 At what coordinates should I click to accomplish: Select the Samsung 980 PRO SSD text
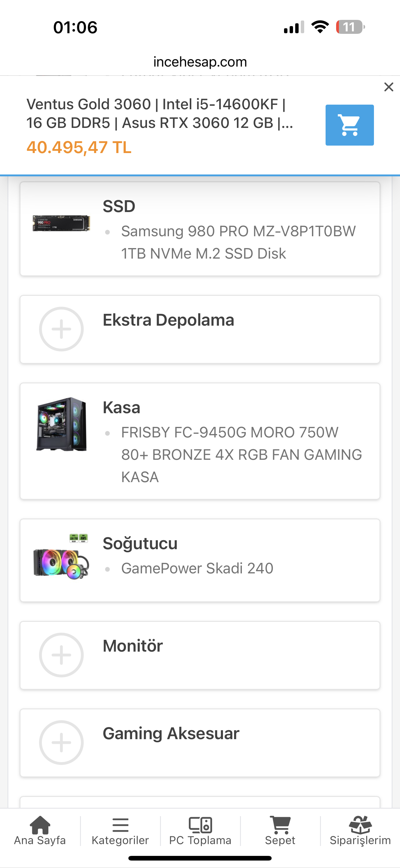click(x=238, y=242)
